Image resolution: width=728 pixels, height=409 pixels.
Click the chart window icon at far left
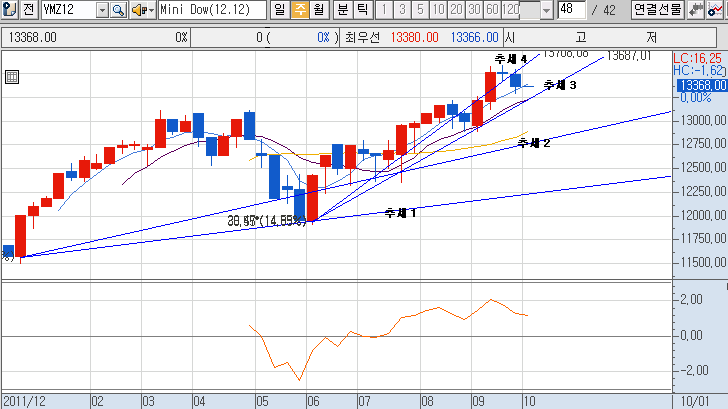click(9, 10)
